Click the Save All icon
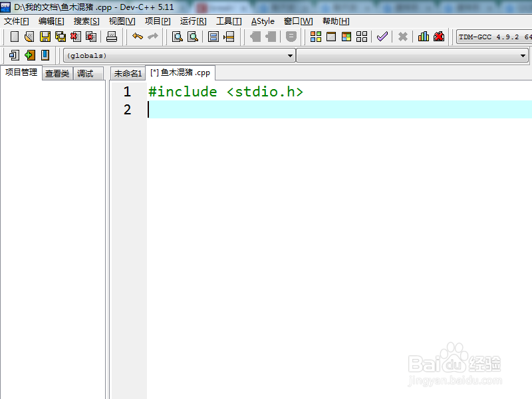Viewport: 532px width, 399px height. pyautogui.click(x=61, y=37)
